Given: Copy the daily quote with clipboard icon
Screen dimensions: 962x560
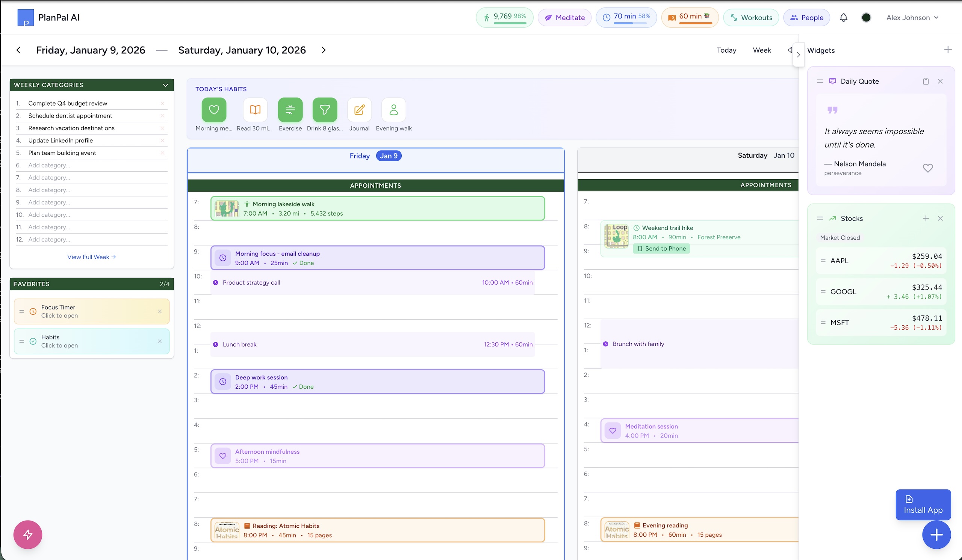Looking at the screenshot, I should 925,81.
